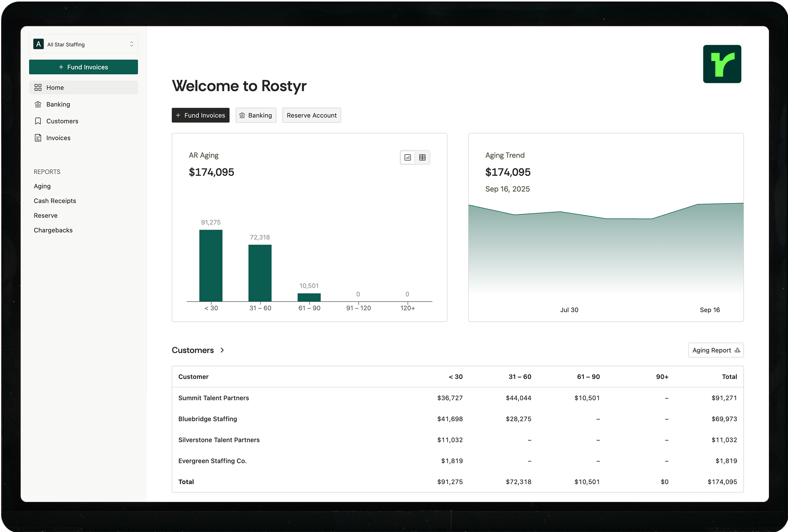
Task: Open the Aging report under REPORTS
Action: coord(42,186)
